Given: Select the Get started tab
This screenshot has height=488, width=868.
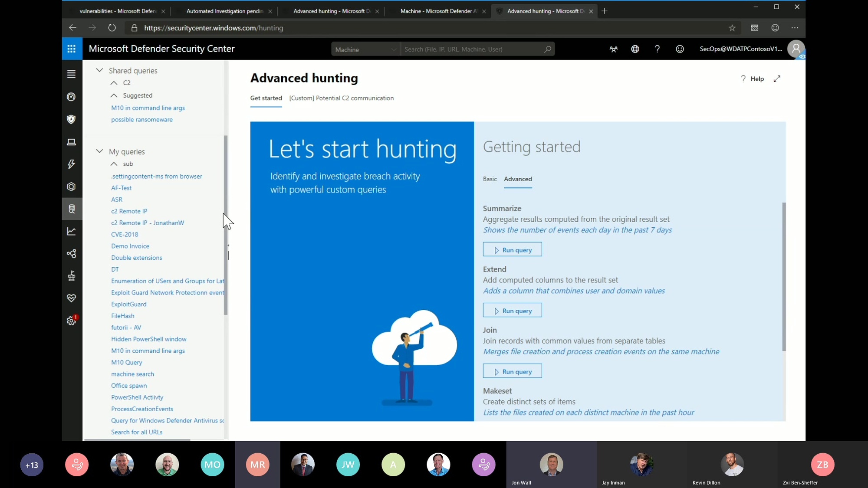Looking at the screenshot, I should (x=266, y=98).
